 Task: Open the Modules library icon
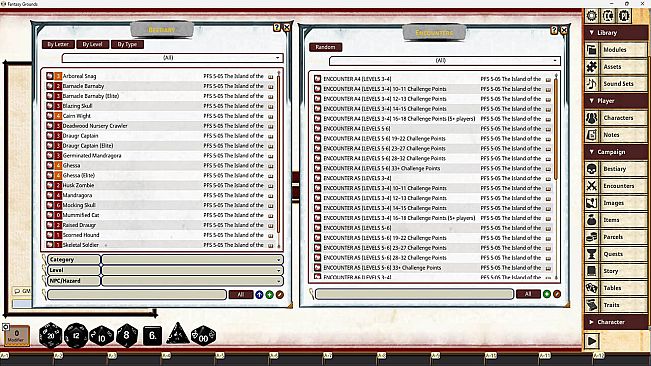click(592, 50)
